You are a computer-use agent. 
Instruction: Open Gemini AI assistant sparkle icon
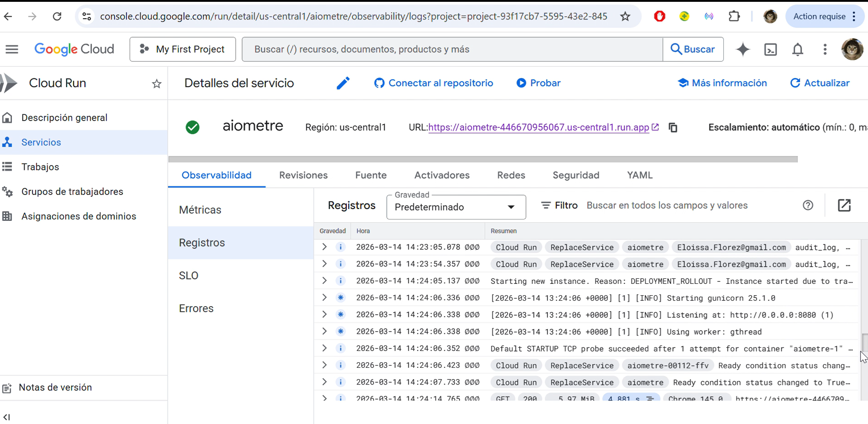click(x=743, y=49)
